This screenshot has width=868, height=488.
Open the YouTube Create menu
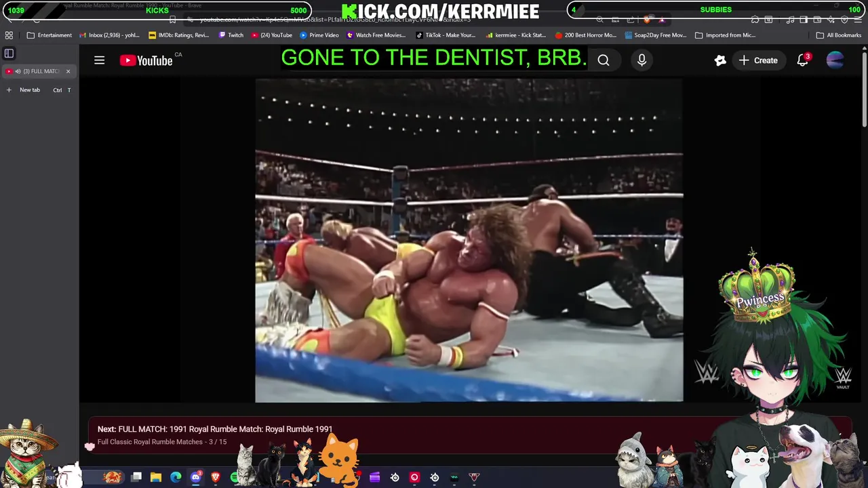tap(758, 60)
